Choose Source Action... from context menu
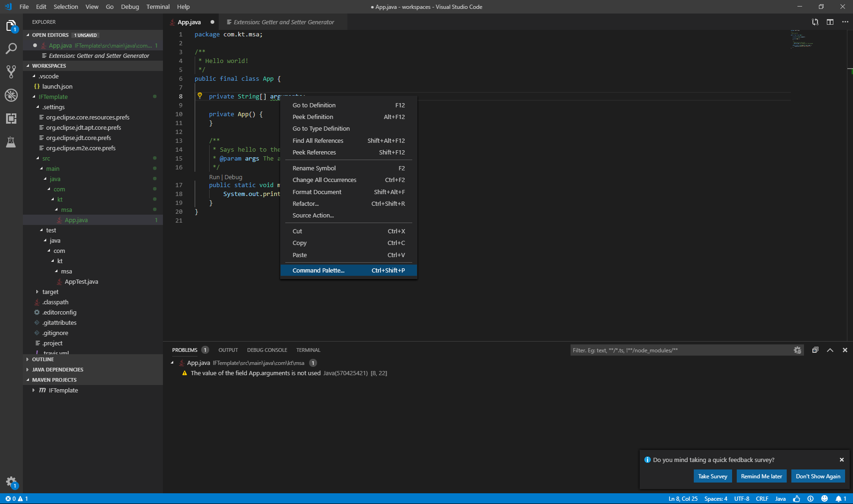The image size is (853, 504). click(348, 215)
